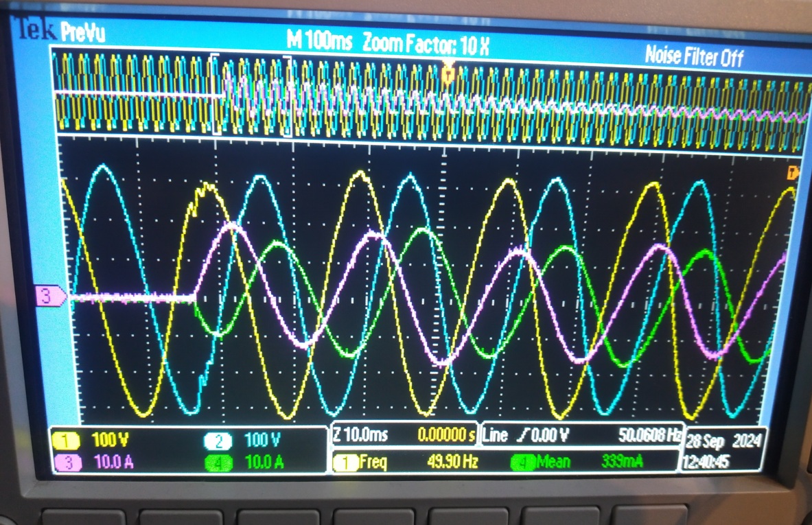This screenshot has height=525, width=812.
Task: Click the Tek logo
Action: (36, 30)
